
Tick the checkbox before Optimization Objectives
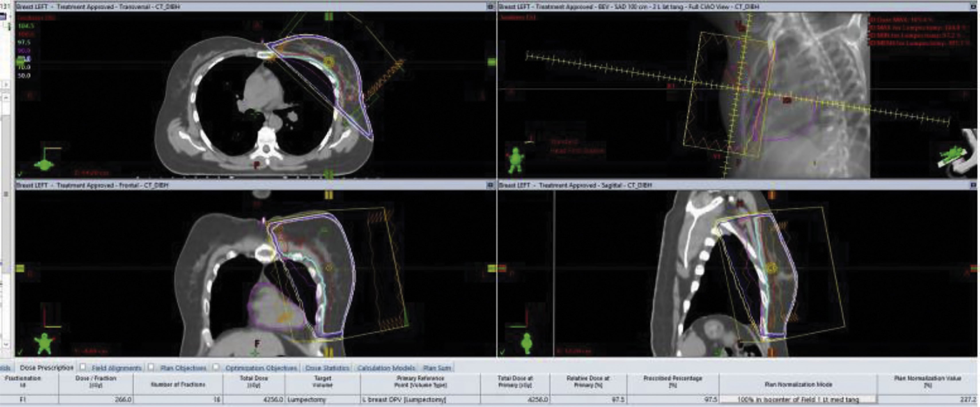click(x=216, y=367)
